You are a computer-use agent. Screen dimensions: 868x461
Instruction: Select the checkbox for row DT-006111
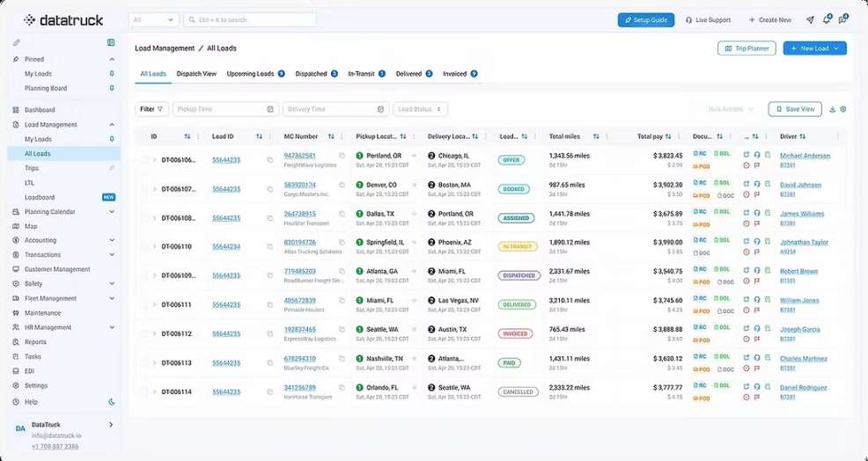coord(144,305)
